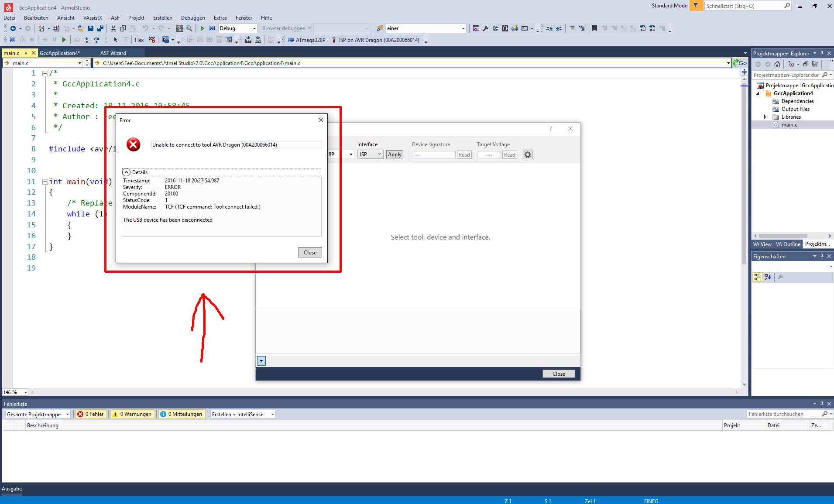The height and width of the screenshot is (504, 834).
Task: Navigate backward with the blue arrow icon
Action: pyautogui.click(x=13, y=28)
